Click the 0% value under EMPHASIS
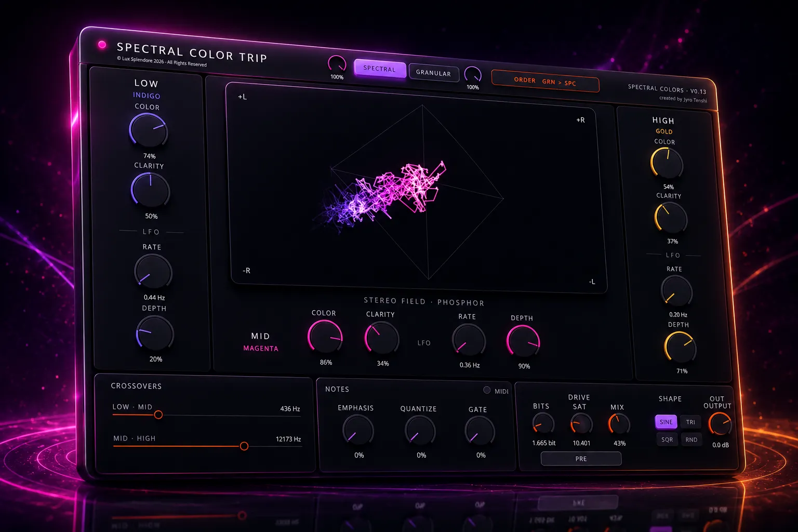 tap(359, 455)
